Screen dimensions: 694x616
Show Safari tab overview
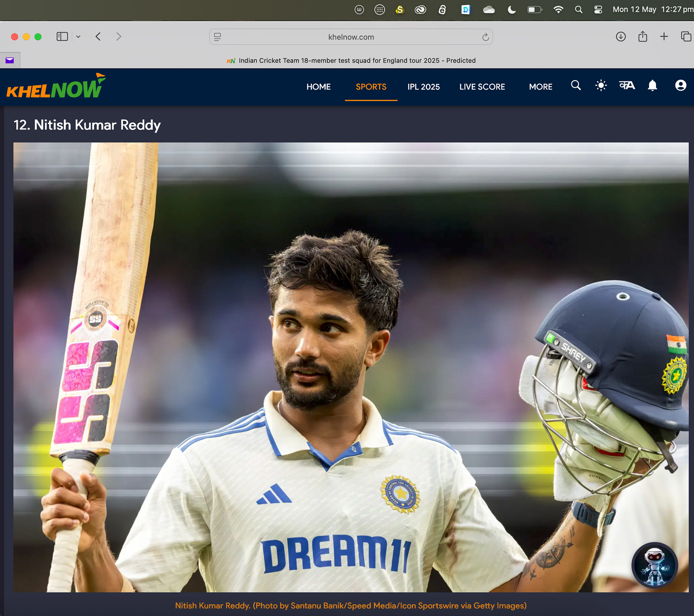click(686, 36)
